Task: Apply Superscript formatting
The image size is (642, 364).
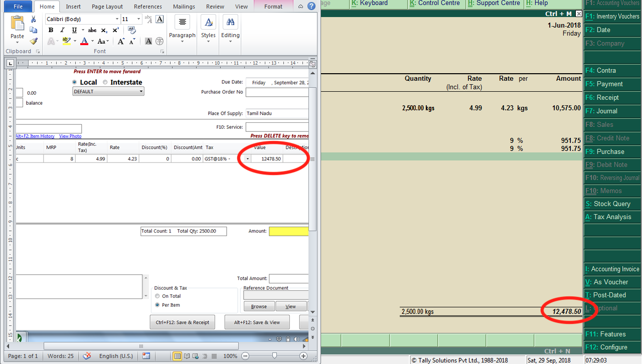Action: click(115, 30)
